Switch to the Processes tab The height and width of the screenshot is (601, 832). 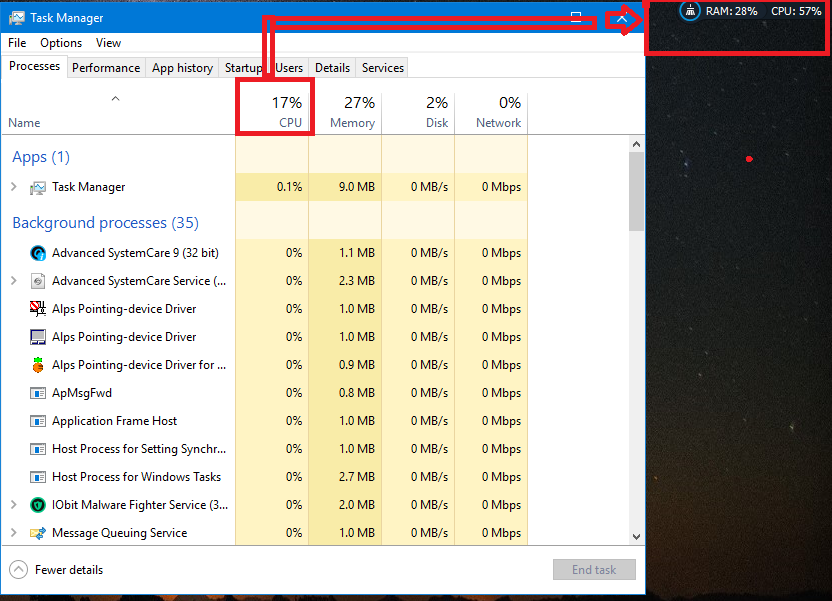point(34,66)
